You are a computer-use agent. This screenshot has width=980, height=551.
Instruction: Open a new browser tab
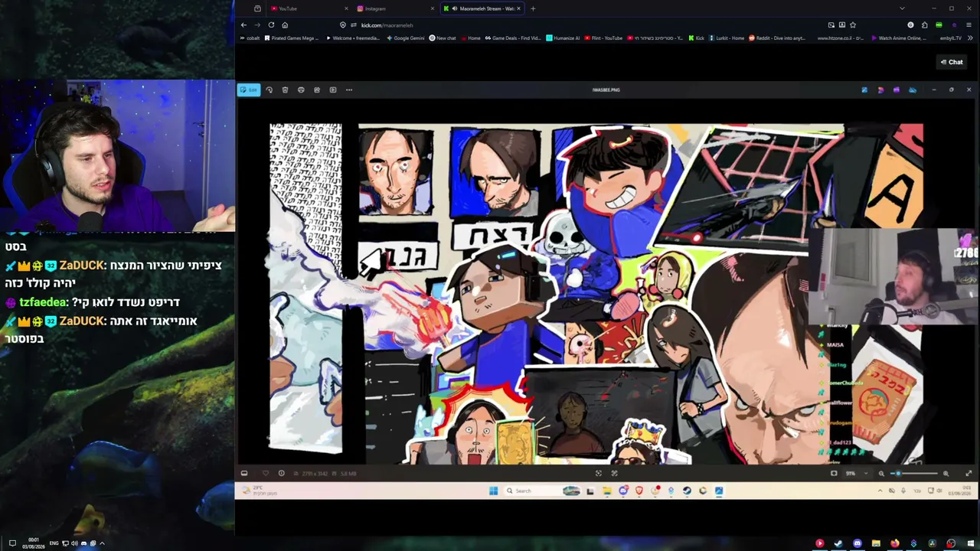tap(533, 8)
